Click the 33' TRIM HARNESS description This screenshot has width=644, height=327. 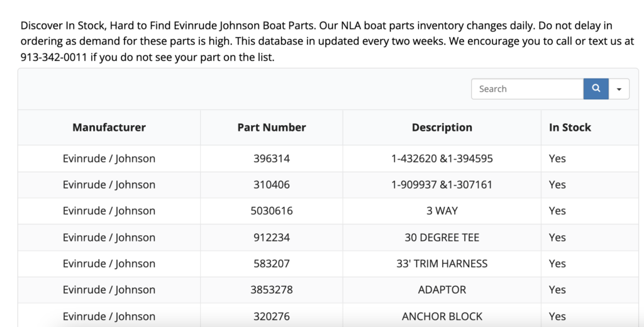coord(441,263)
